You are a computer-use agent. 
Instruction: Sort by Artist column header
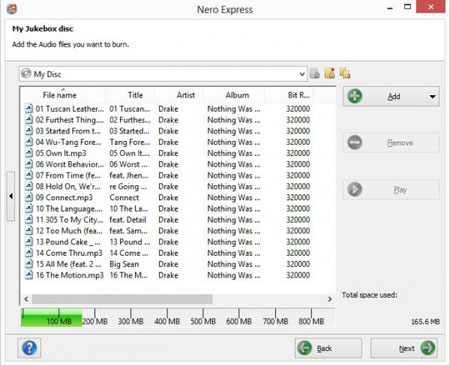(x=179, y=95)
